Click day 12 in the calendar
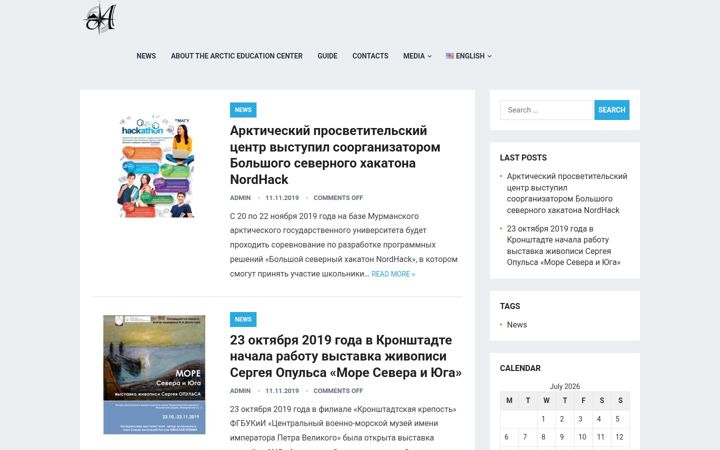Screen dimensions: 720x450 click(x=619, y=437)
